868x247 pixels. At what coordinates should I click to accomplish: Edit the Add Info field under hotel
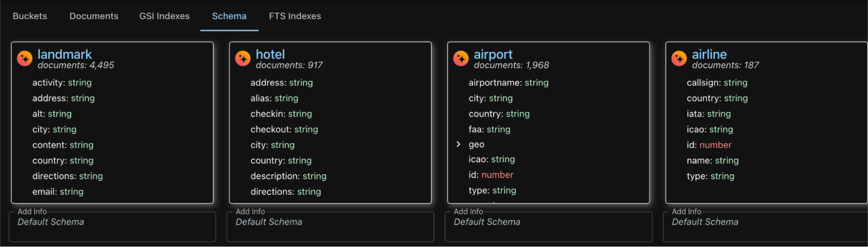(x=330, y=227)
